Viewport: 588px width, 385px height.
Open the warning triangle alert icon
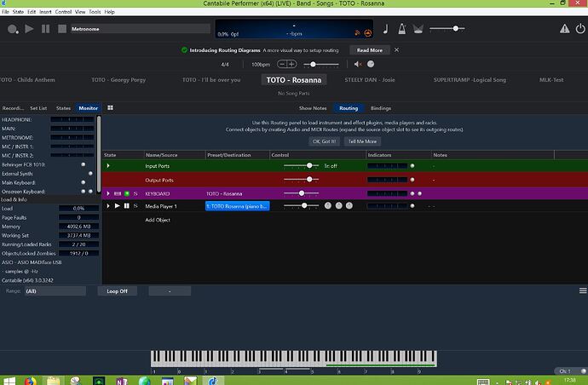coord(564,28)
